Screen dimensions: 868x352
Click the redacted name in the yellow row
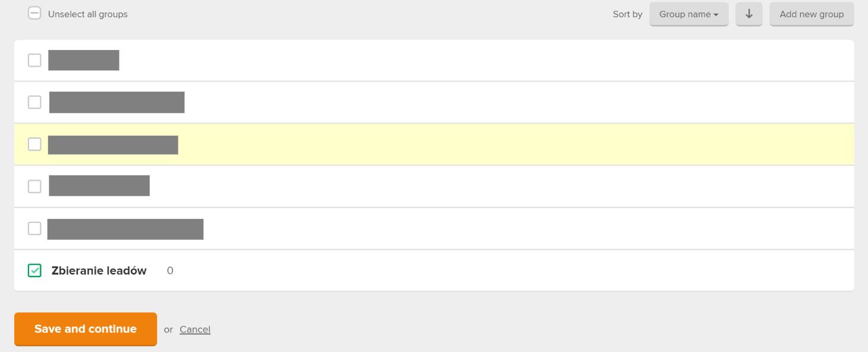tap(113, 144)
